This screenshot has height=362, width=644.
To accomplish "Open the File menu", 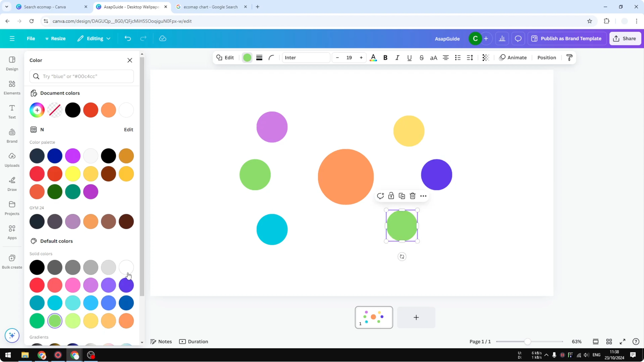I will (31, 39).
